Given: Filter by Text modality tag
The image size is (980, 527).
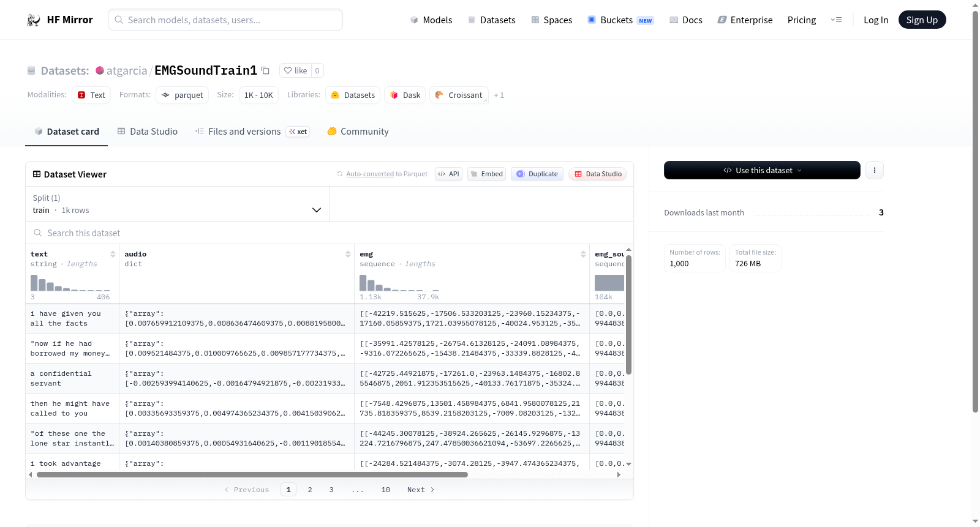Looking at the screenshot, I should click(91, 95).
